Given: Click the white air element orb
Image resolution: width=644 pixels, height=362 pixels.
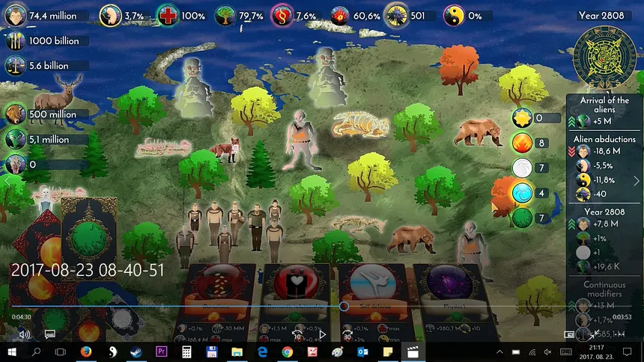Looking at the screenshot, I should click(522, 168).
